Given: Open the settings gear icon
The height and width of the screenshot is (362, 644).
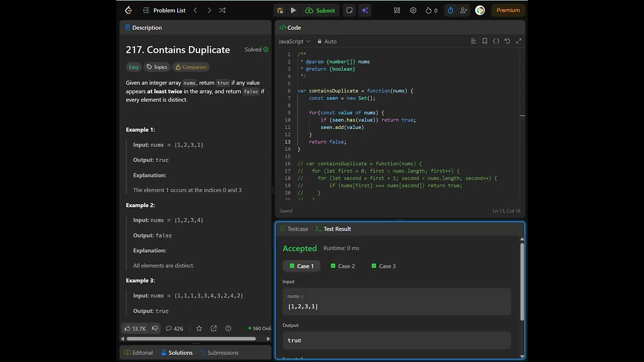Looking at the screenshot, I should (413, 10).
